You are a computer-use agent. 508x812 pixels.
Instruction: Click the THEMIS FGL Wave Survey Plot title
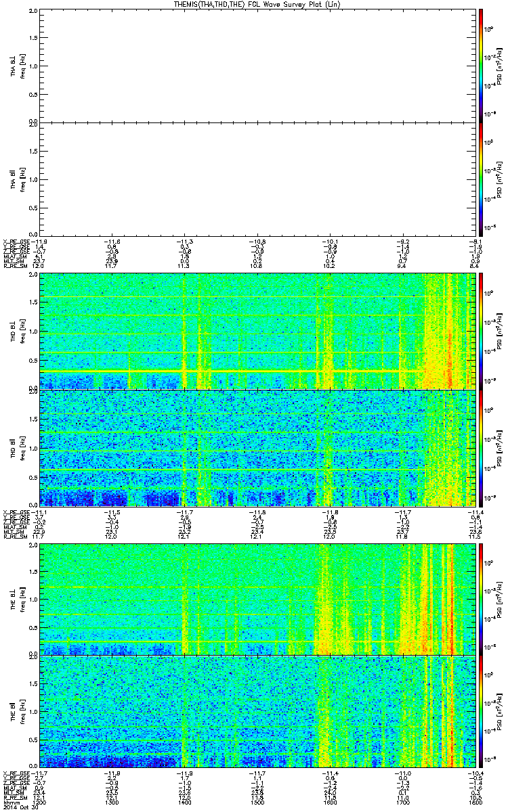(257, 4)
